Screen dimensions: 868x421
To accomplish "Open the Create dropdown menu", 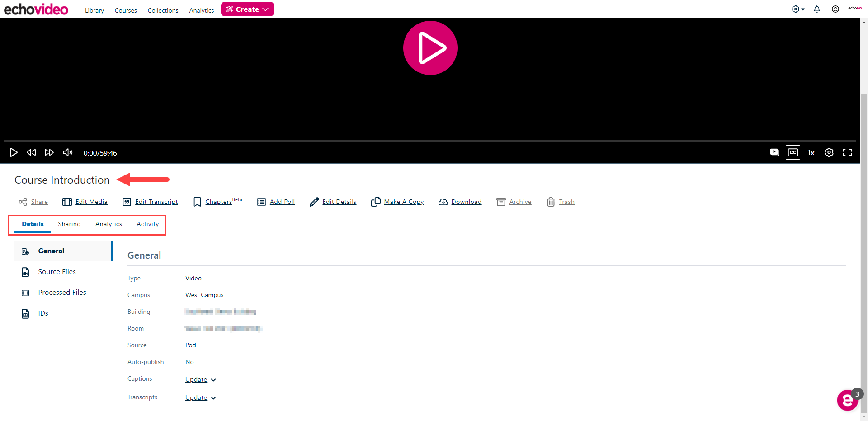I will point(247,9).
